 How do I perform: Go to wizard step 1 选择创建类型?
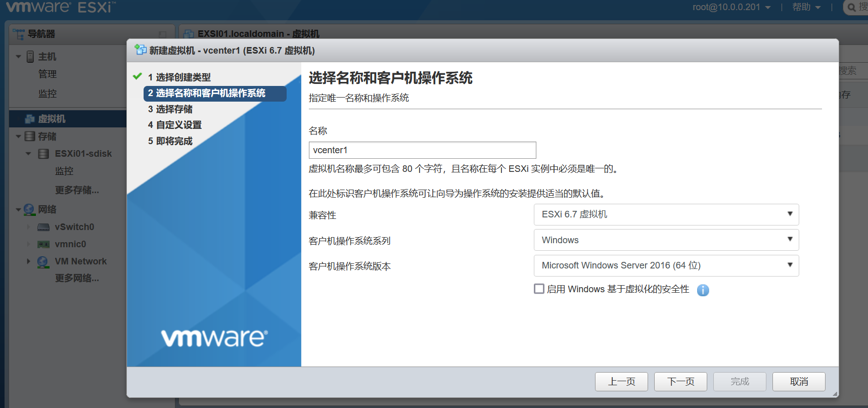tap(179, 77)
